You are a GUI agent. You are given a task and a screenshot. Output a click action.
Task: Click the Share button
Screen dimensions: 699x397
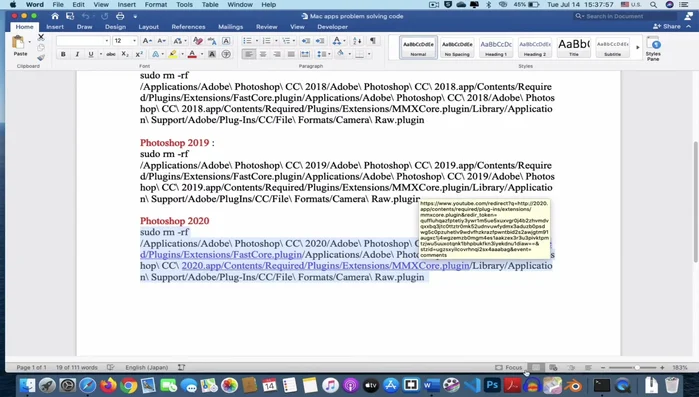point(667,27)
